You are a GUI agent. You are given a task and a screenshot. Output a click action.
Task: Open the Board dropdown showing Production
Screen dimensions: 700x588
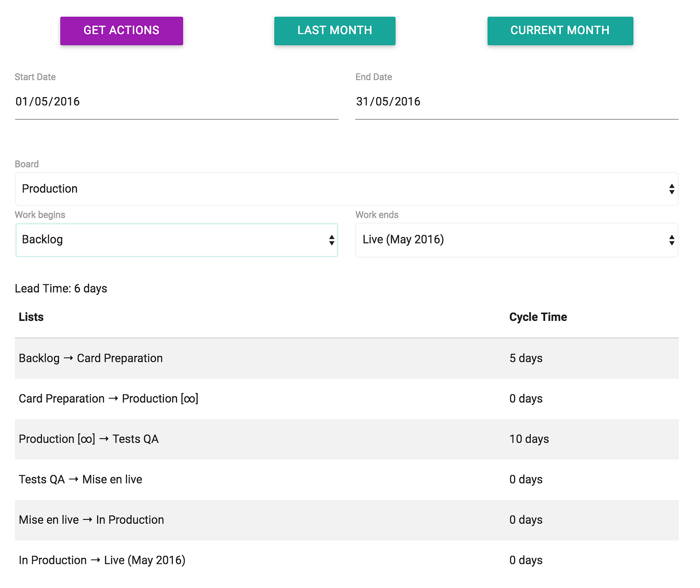[346, 189]
